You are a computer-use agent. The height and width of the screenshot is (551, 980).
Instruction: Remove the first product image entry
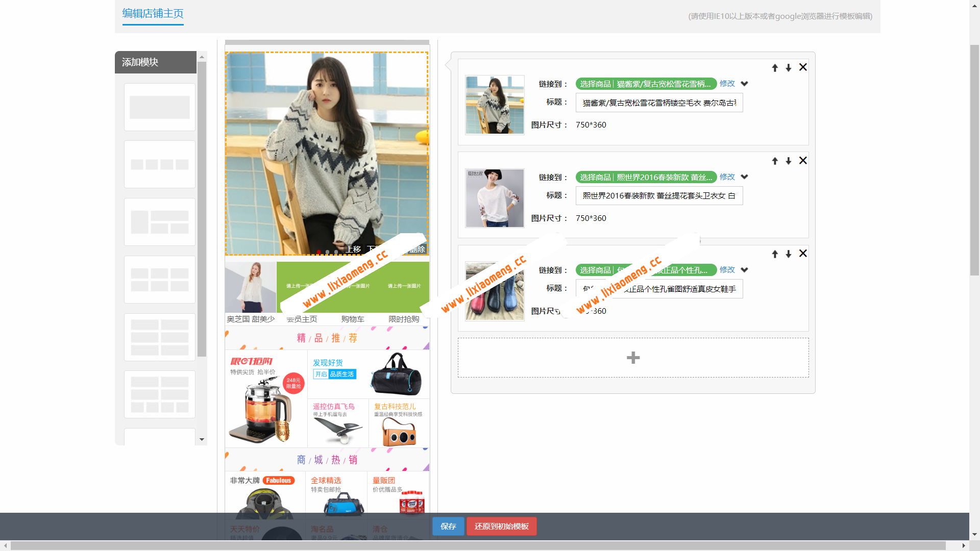point(803,67)
